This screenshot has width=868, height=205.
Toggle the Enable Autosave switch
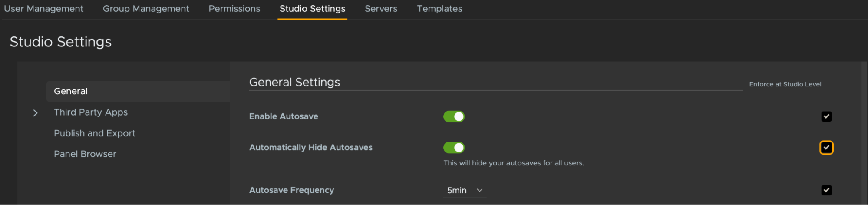(454, 116)
